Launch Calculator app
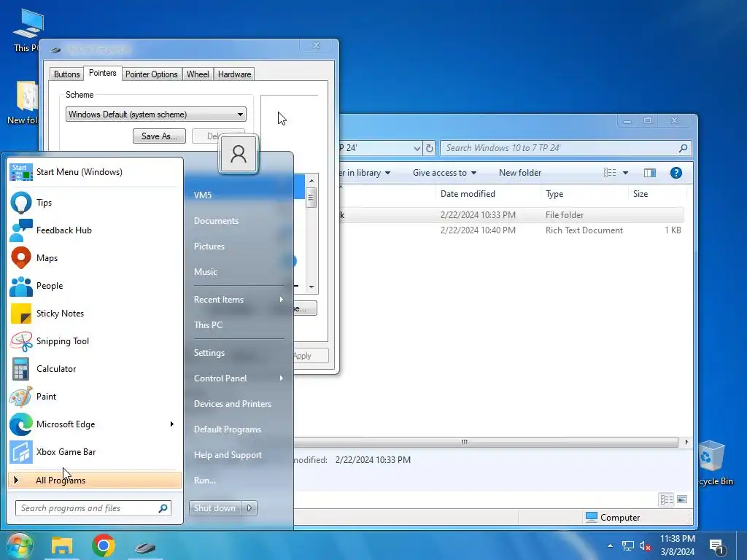 (x=21, y=368)
